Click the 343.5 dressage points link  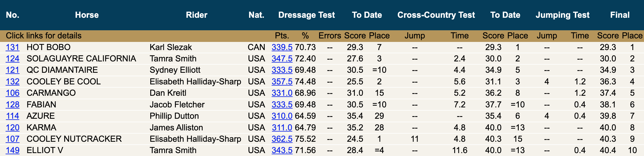[282, 150]
